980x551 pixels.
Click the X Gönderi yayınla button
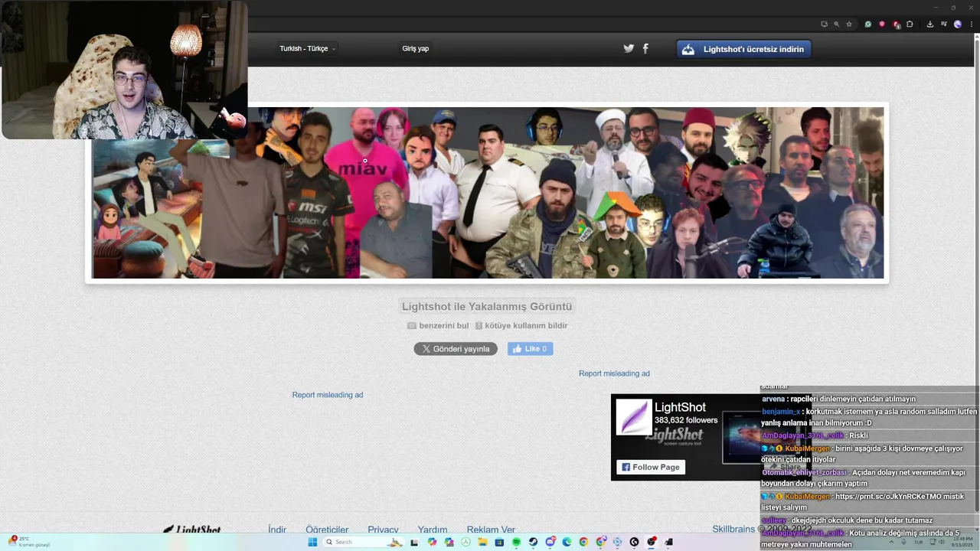click(x=456, y=349)
